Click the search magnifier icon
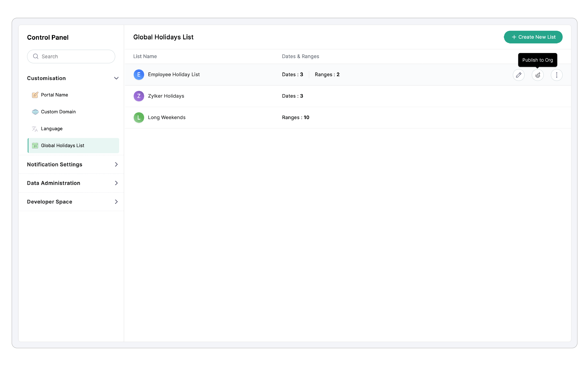The width and height of the screenshot is (588, 366). (x=36, y=56)
